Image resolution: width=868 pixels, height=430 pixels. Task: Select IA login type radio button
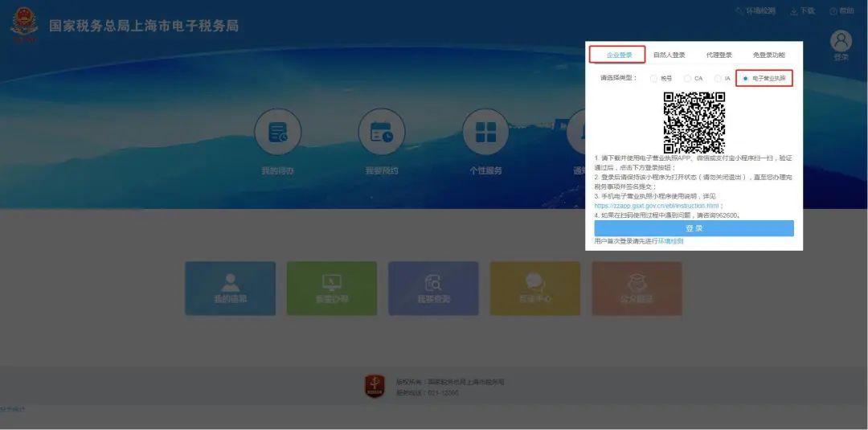[718, 79]
